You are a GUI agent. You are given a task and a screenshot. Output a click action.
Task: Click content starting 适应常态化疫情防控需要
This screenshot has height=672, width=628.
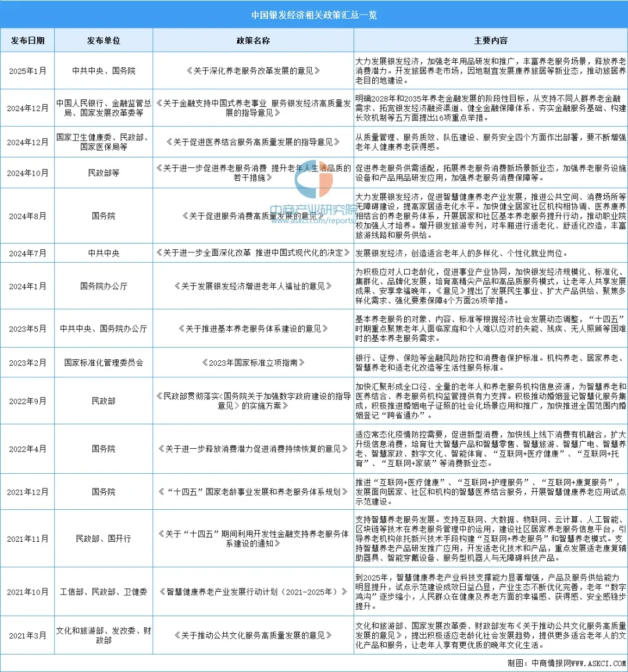(x=490, y=449)
